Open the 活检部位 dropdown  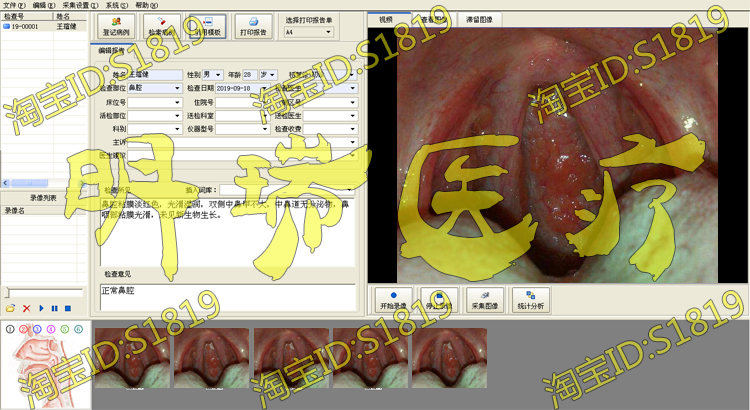(x=177, y=115)
